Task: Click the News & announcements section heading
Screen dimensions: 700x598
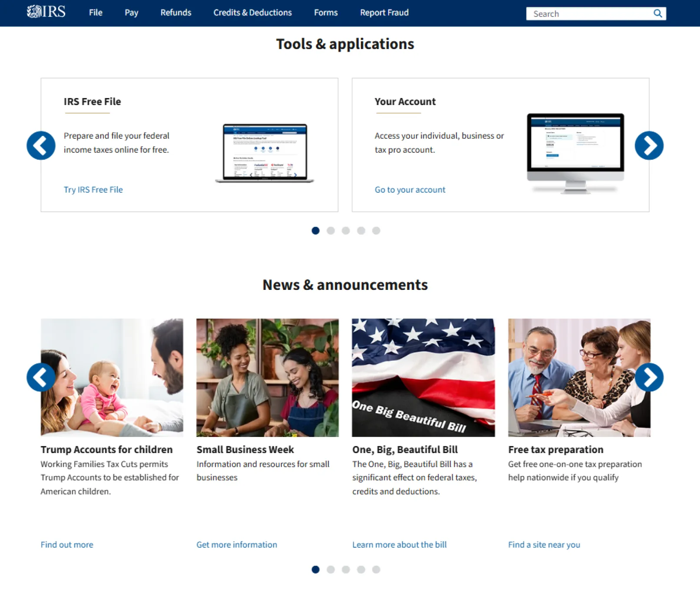Action: pos(345,285)
